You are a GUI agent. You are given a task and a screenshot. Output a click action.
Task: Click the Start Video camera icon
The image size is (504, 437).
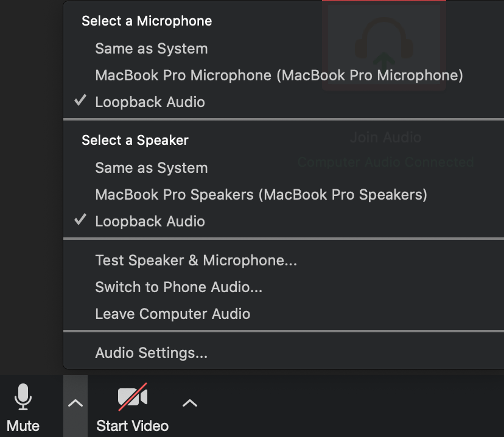click(133, 397)
